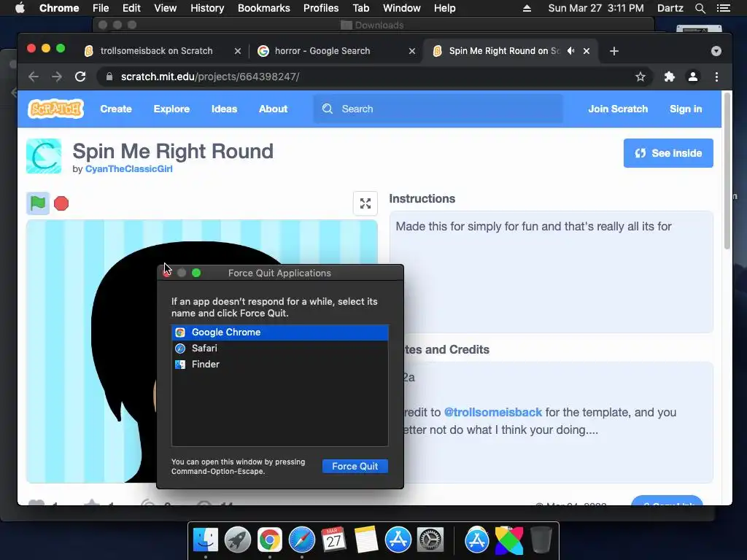View site info lock icon
747x560 pixels.
click(109, 77)
